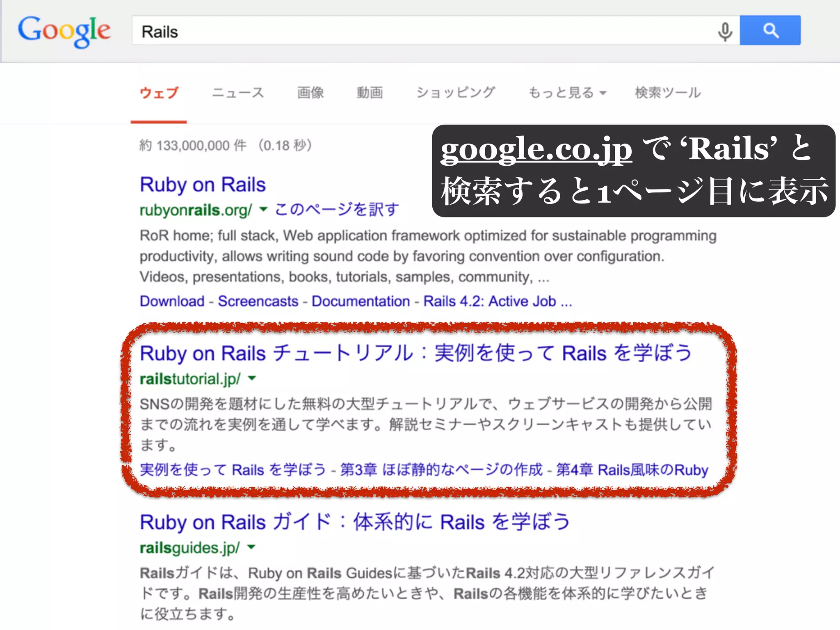The height and width of the screenshot is (630, 840).
Task: Switch to the ニュース tab
Action: (238, 93)
